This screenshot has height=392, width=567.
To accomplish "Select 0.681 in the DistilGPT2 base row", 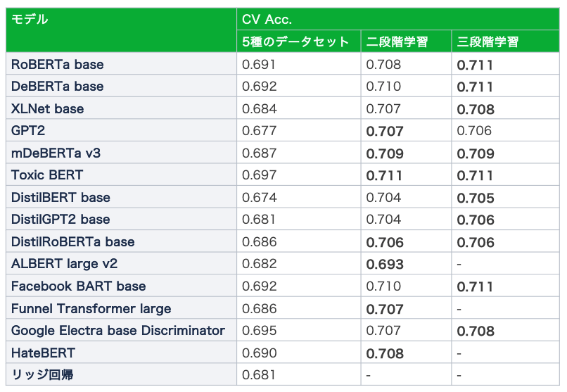I will click(x=259, y=219).
